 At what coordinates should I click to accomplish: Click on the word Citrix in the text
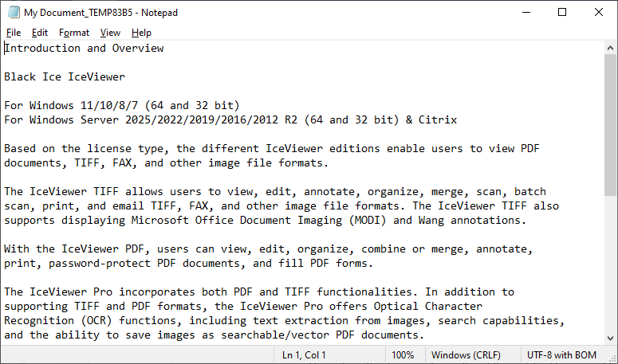pyautogui.click(x=438, y=119)
